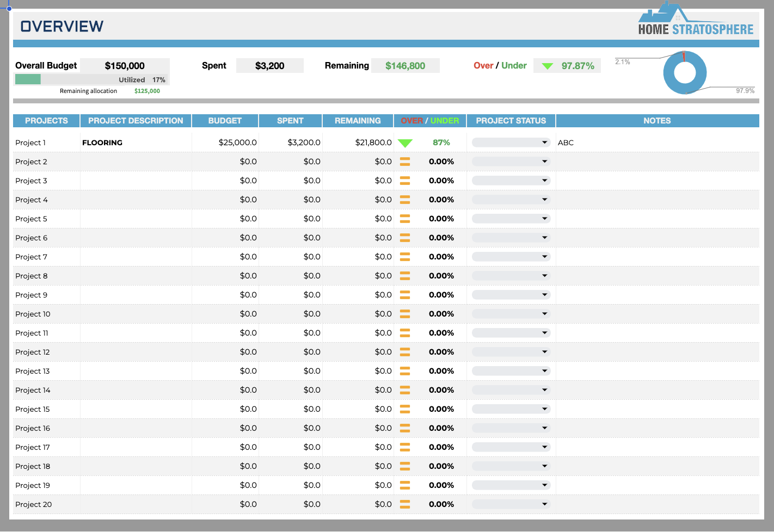
Task: Click the orange equals icon for Project 9
Action: click(405, 295)
